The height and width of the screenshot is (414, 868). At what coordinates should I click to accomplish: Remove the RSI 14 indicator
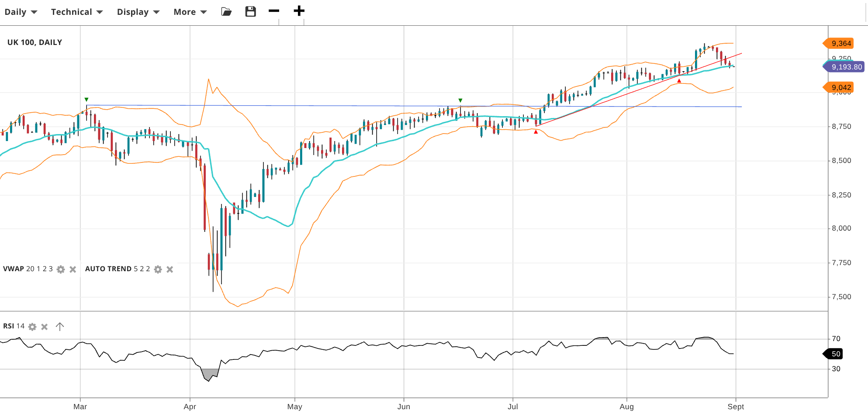45,327
